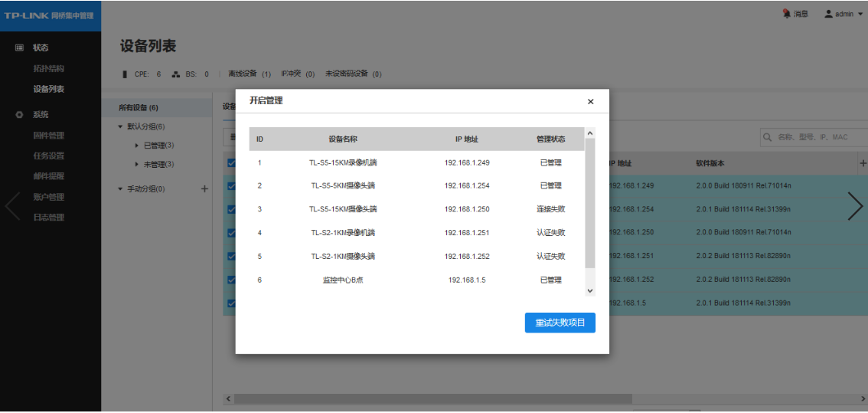Click the 状态 status section icon
This screenshot has height=413, width=868.
point(20,48)
